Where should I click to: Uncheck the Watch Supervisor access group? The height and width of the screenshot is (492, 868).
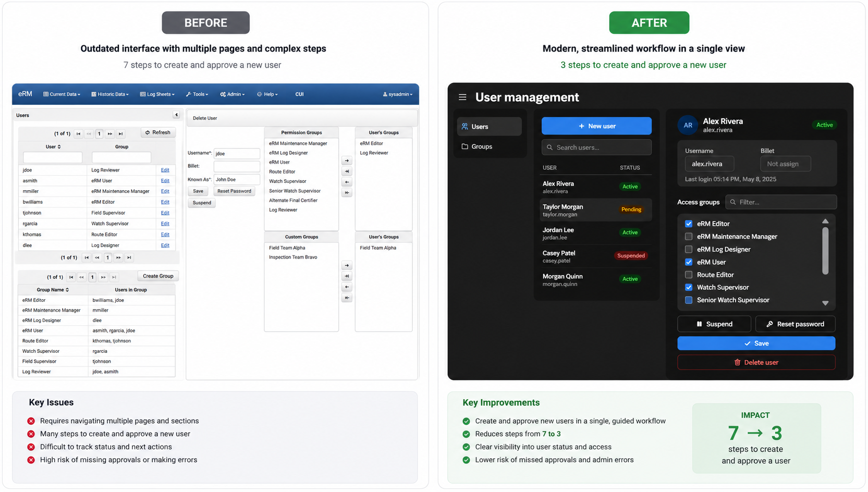tap(689, 287)
